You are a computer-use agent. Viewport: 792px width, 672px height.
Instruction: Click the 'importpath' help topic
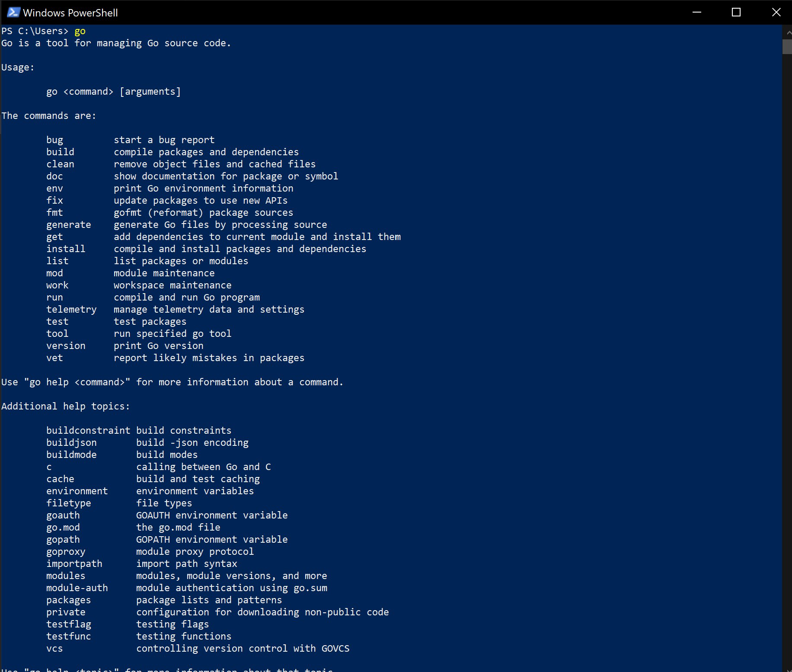74,564
